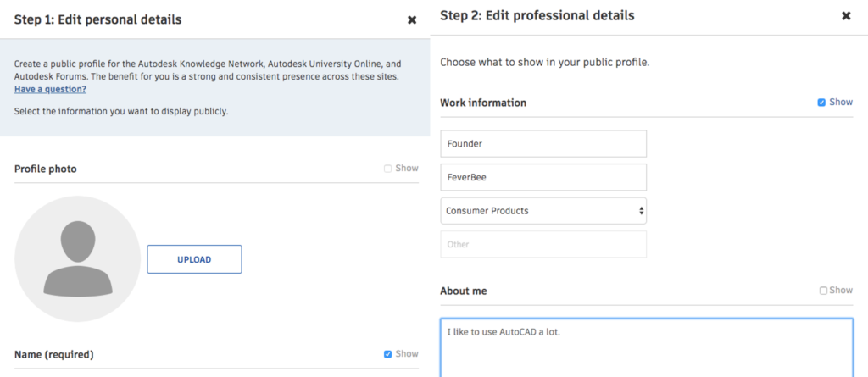Tick Show checkbox for About me

pos(823,291)
